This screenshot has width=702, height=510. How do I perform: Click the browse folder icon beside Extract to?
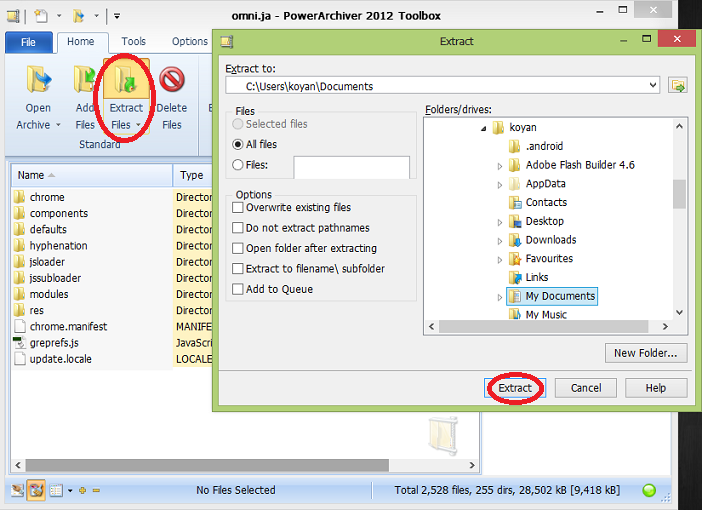[677, 85]
